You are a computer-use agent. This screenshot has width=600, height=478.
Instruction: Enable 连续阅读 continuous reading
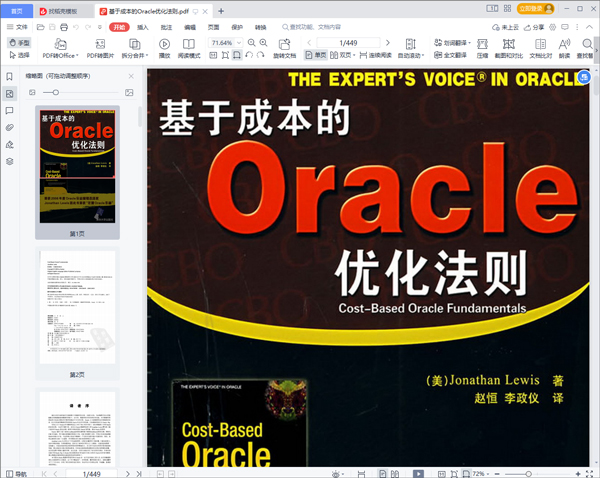coord(375,55)
